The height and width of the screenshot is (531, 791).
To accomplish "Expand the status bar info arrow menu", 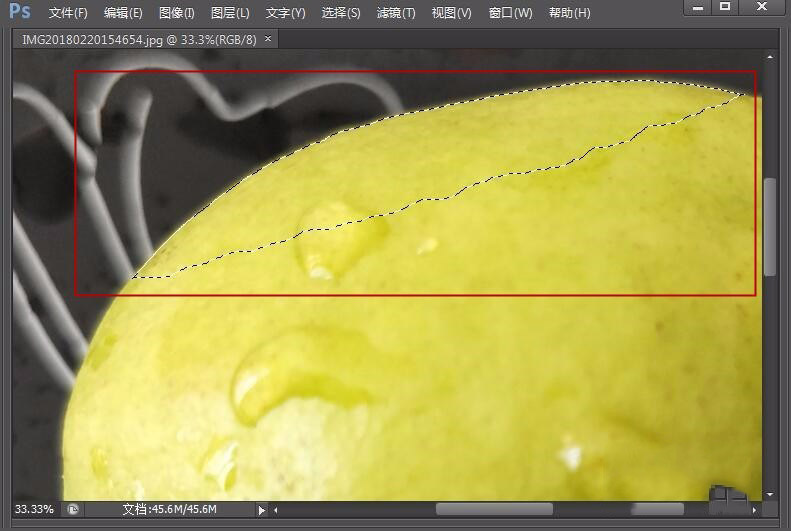I will pyautogui.click(x=261, y=510).
